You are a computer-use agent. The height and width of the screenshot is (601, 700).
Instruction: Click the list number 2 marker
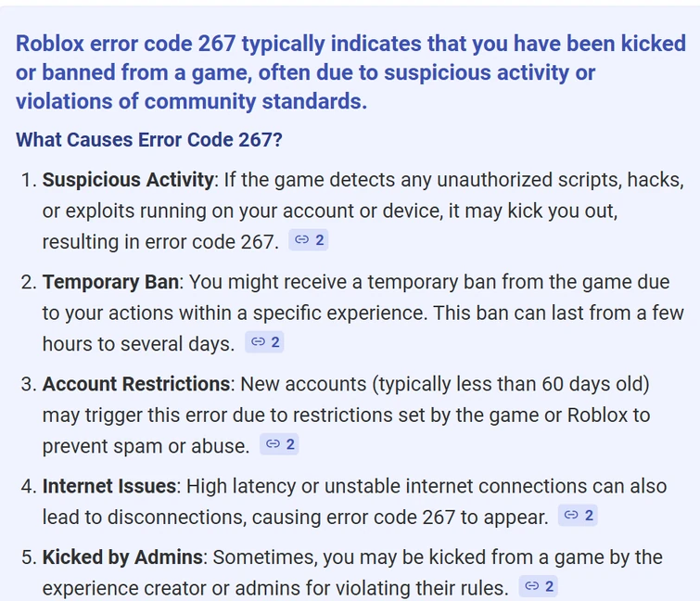click(x=27, y=282)
